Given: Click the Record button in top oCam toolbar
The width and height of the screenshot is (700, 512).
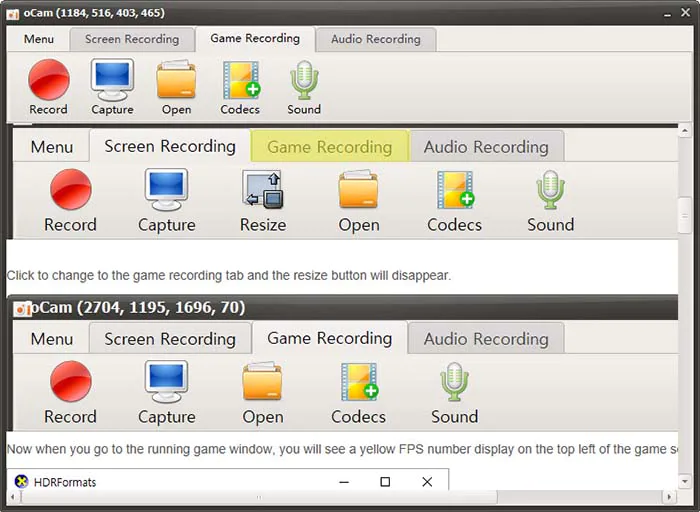Looking at the screenshot, I should tap(49, 87).
